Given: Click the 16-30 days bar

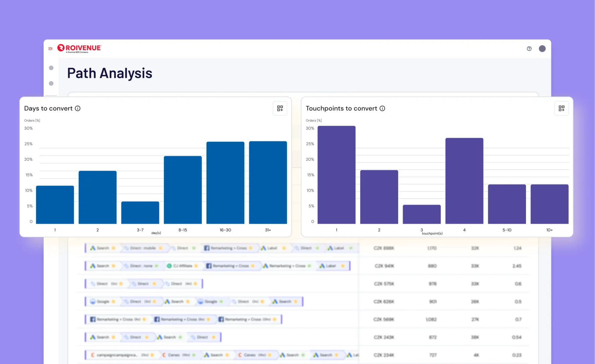Looking at the screenshot, I should tap(225, 183).
